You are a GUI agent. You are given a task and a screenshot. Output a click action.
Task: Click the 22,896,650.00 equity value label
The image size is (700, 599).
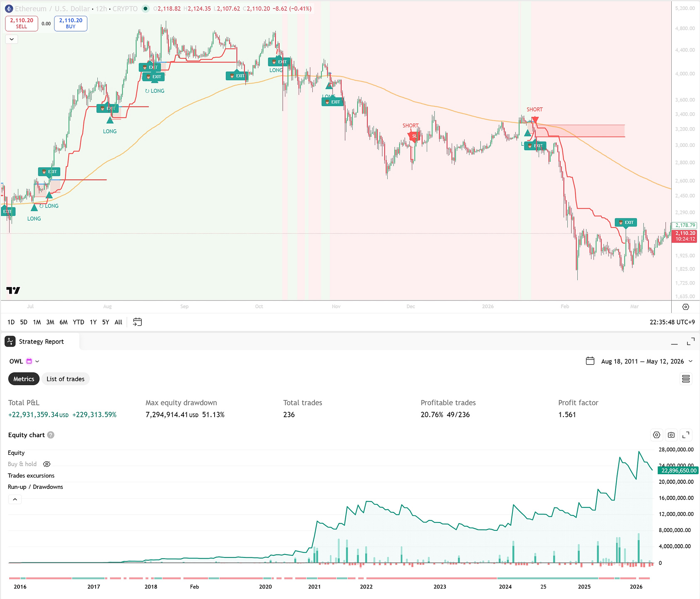tap(678, 470)
